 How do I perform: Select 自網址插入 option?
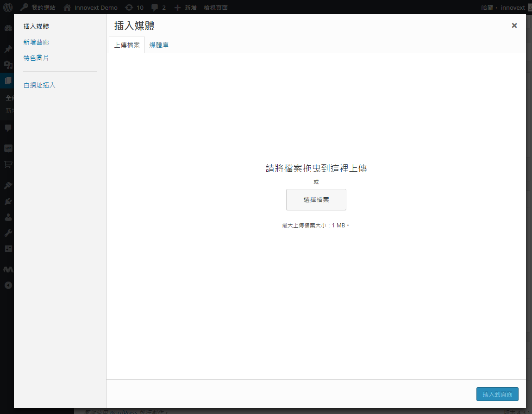[x=39, y=85]
